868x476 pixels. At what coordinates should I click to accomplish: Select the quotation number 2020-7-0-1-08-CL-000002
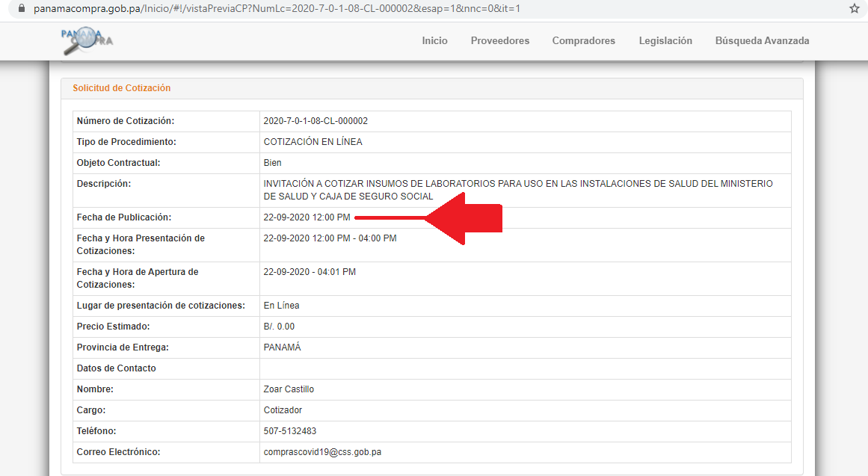point(316,121)
